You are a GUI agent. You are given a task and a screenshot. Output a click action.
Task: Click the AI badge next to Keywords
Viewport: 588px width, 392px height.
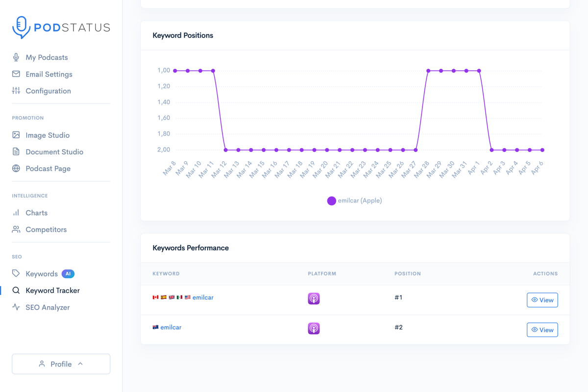68,273
